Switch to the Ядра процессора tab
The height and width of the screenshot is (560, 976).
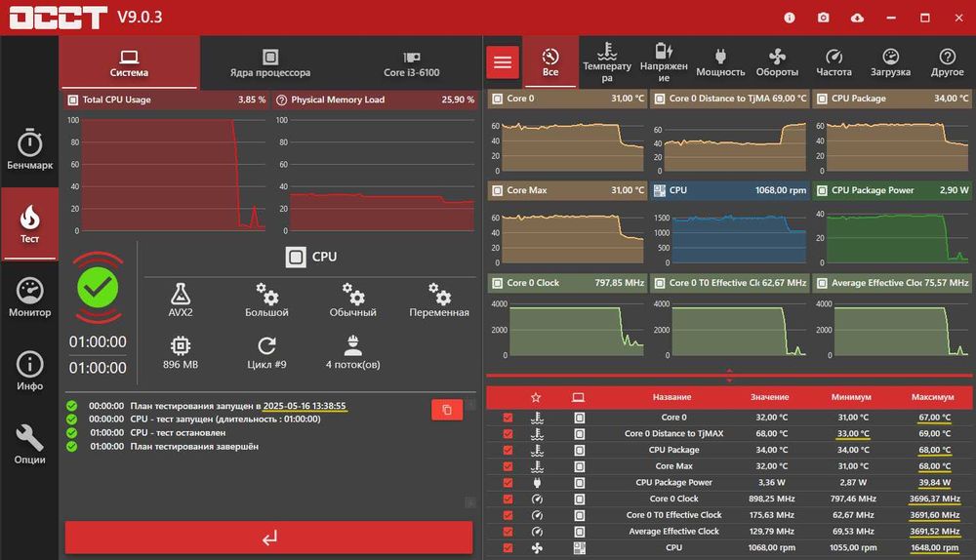pyautogui.click(x=270, y=62)
